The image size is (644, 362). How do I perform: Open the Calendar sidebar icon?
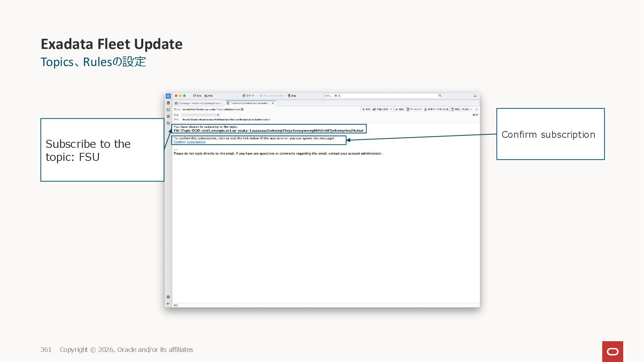pyautogui.click(x=168, y=110)
